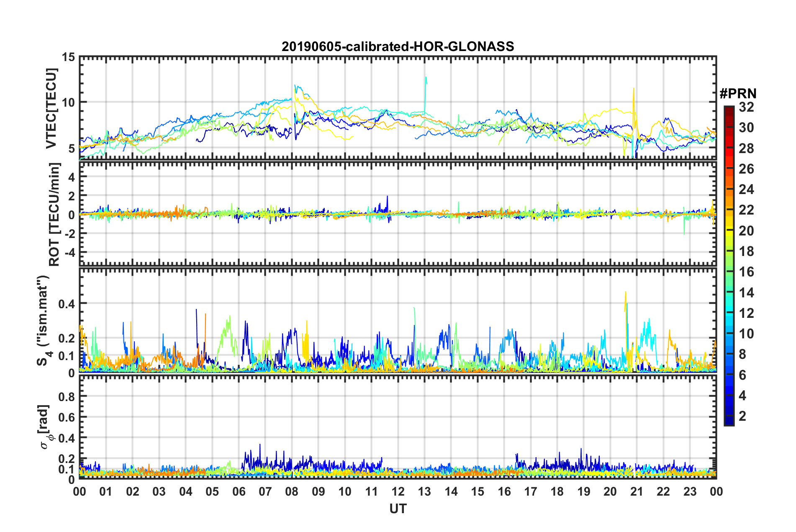
Task: Select the UT axis hour label "16"
Action: pyautogui.click(x=504, y=492)
